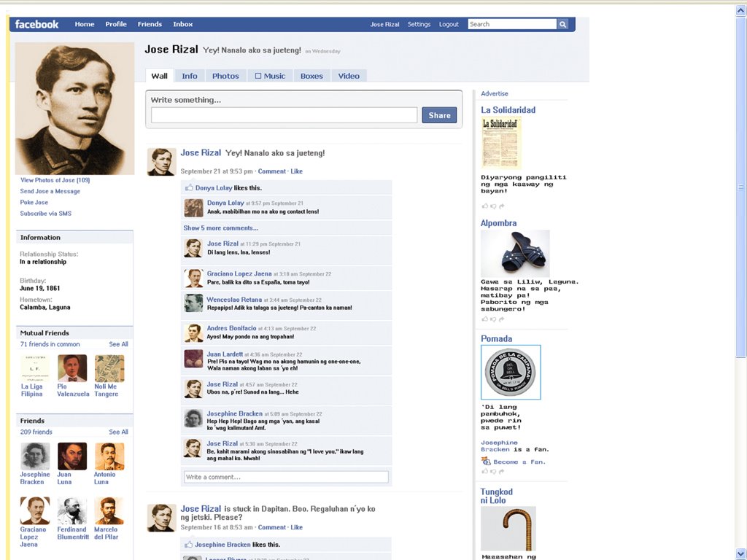Click the Music tab's square icon

click(258, 76)
